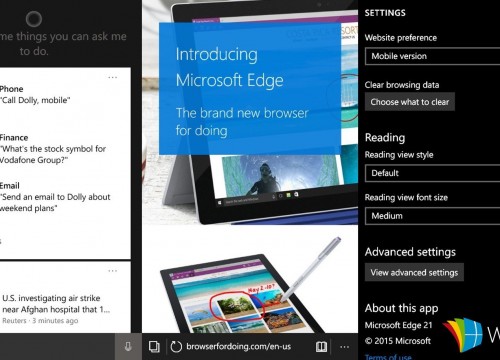Image resolution: width=500 pixels, height=360 pixels.
Task: Open the Website preference dropdown
Action: [x=433, y=56]
